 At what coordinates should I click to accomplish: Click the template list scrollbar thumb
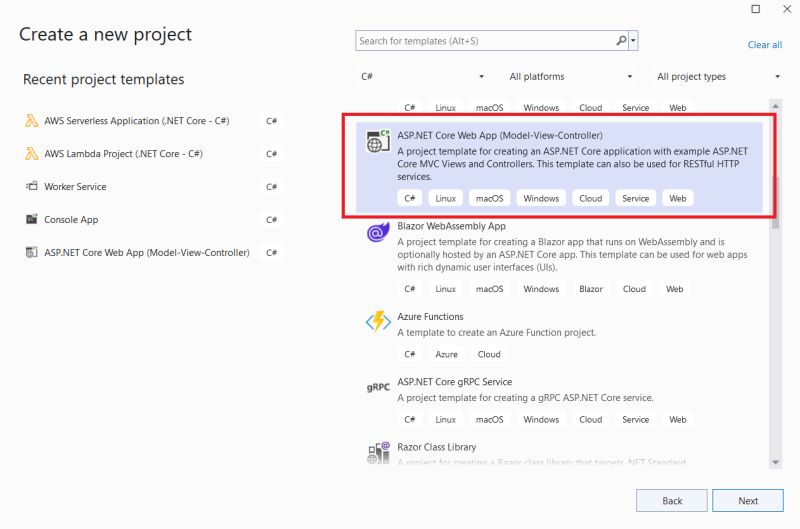pyautogui.click(x=776, y=203)
